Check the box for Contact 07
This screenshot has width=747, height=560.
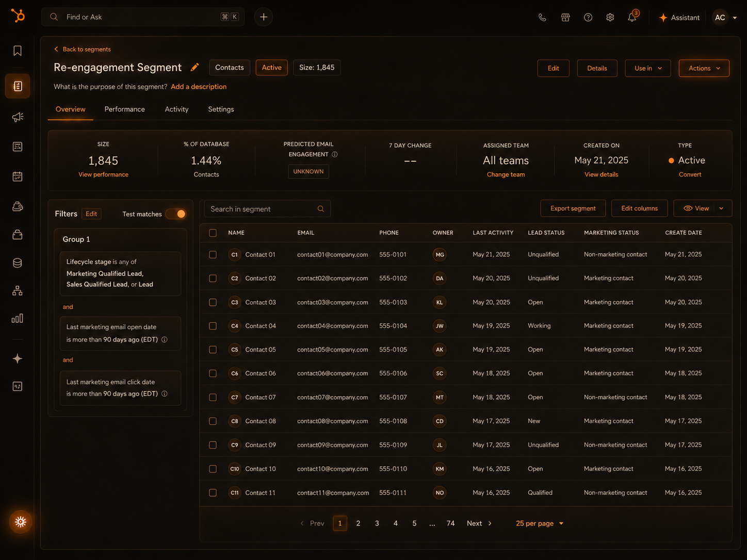tap(213, 397)
